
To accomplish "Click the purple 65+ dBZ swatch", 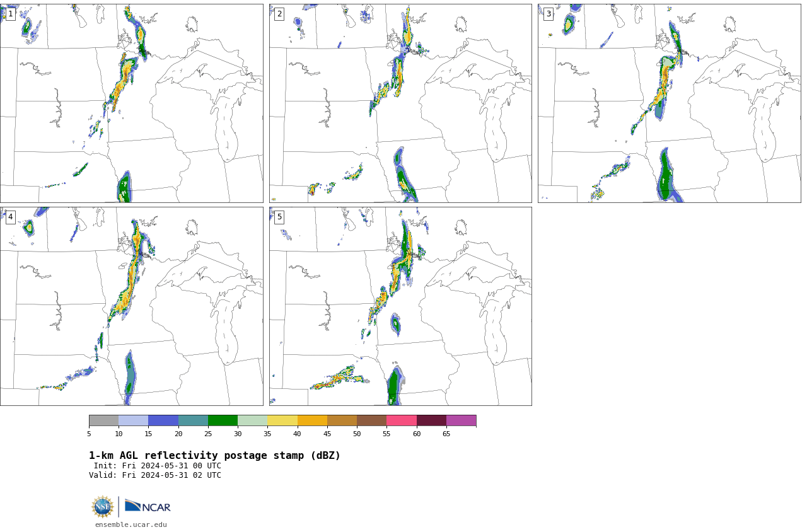I will (x=462, y=420).
